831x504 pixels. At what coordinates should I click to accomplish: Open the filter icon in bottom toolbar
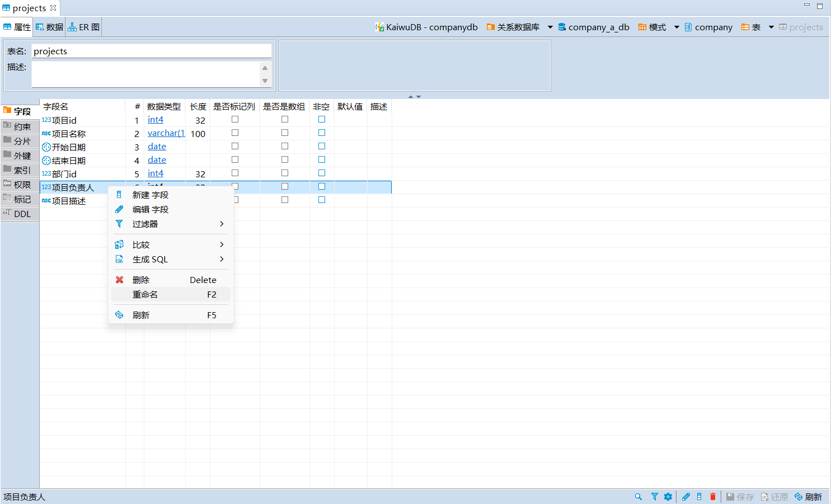tap(654, 497)
